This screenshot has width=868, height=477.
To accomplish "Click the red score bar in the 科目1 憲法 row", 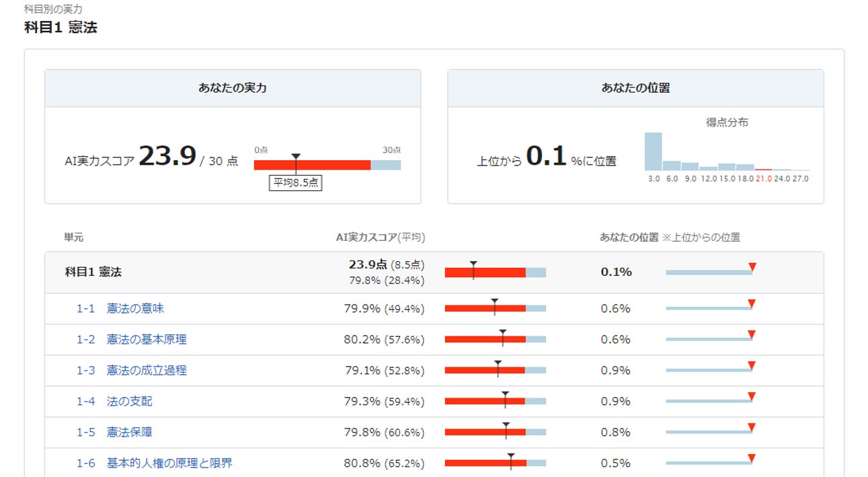I will pos(485,272).
